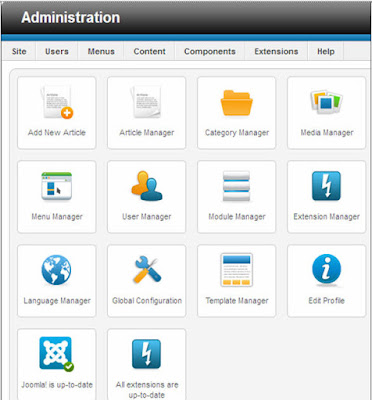Open the Add New Article icon
The width and height of the screenshot is (372, 400).
[57, 102]
